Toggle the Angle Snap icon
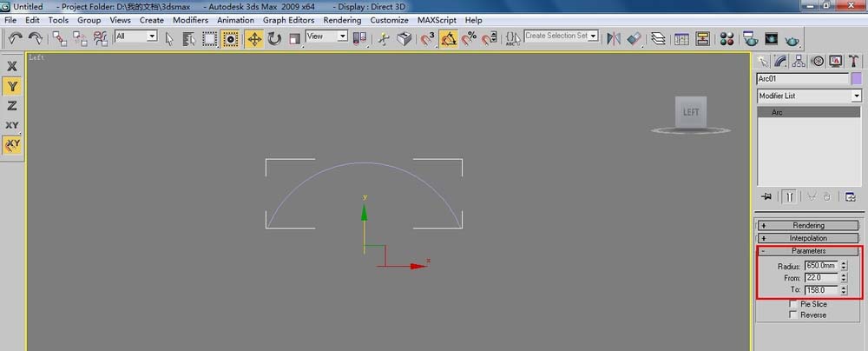 [449, 38]
